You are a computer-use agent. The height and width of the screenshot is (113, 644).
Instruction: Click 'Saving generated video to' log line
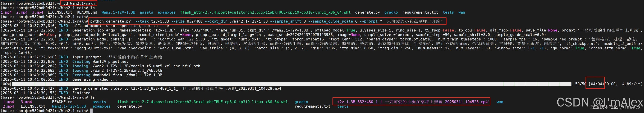click(100, 89)
